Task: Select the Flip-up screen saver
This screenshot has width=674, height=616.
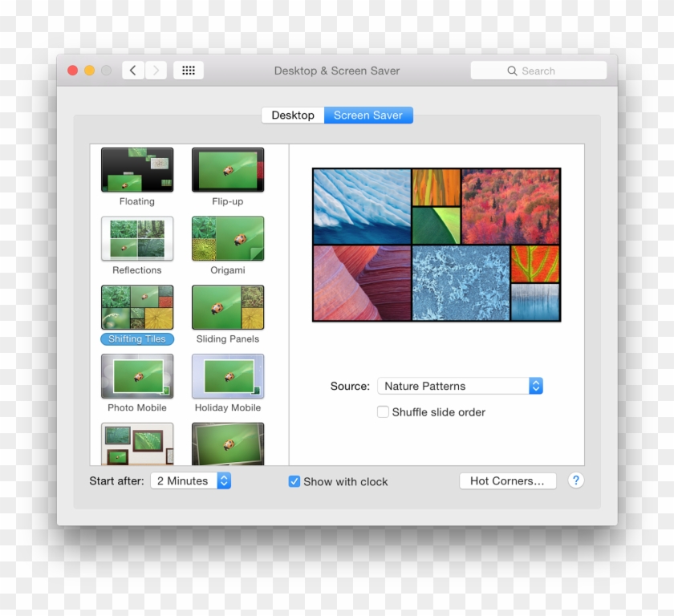Action: point(228,170)
